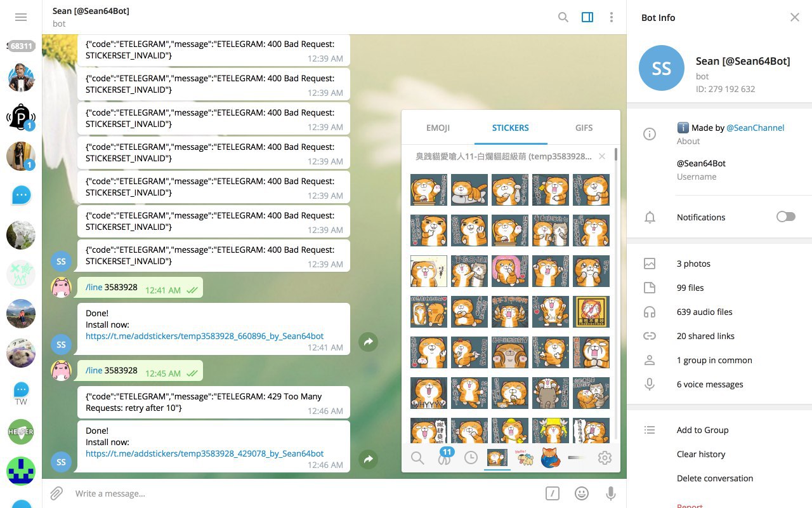This screenshot has height=508, width=812.
Task: Open bot commands slash button
Action: [x=553, y=493]
